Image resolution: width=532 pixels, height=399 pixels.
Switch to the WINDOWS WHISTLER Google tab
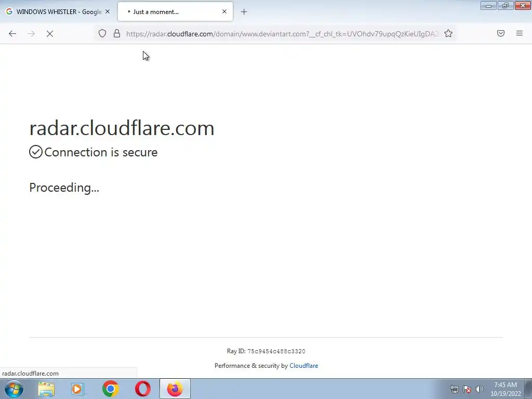59,12
